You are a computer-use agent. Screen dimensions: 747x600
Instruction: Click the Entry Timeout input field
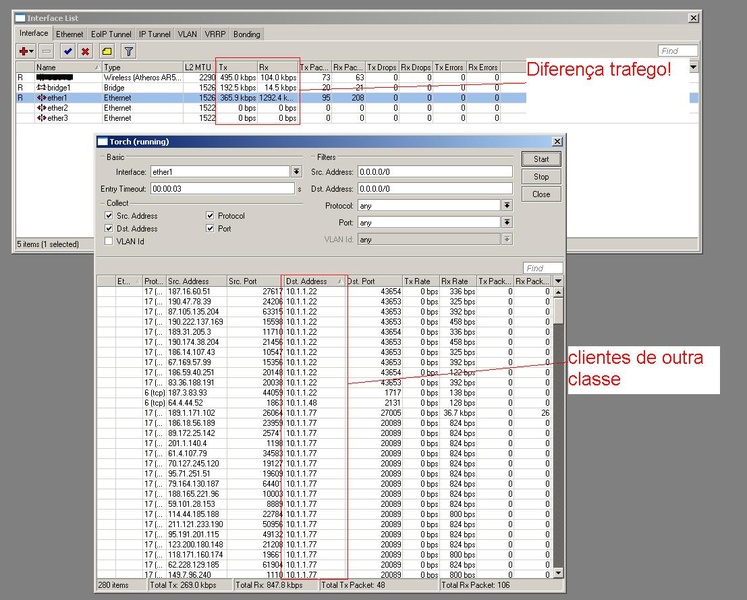[x=220, y=188]
